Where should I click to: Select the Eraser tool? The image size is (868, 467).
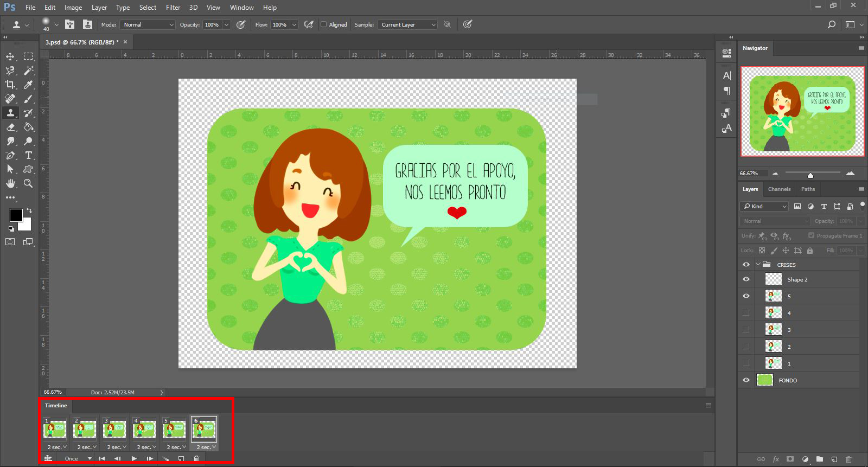pos(10,127)
